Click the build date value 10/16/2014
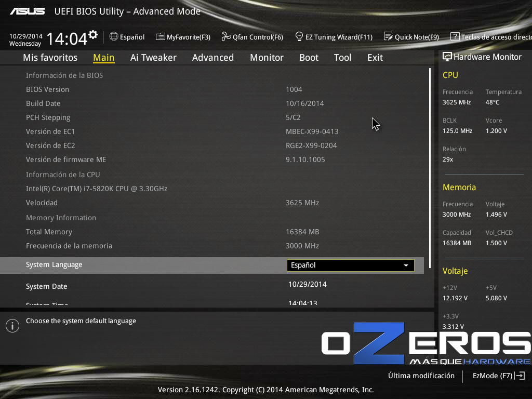532x399 pixels. click(304, 103)
